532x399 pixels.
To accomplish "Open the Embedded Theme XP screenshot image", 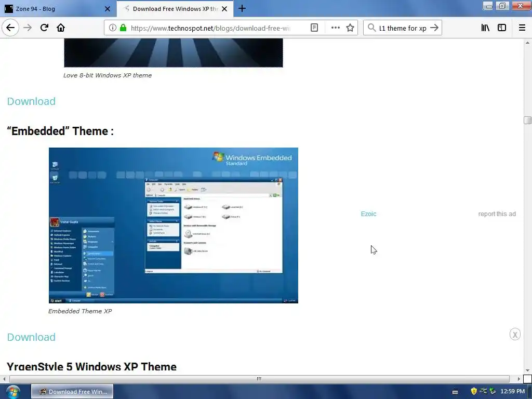I will [174, 225].
